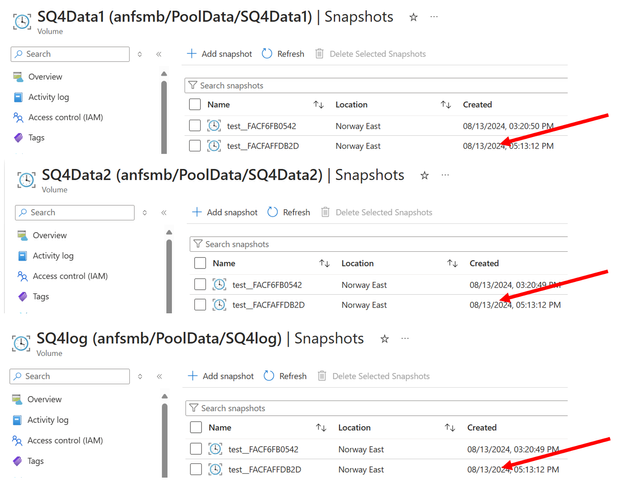Select test_FACF6FB0542 checkbox in SQ4Data2

[x=200, y=284]
